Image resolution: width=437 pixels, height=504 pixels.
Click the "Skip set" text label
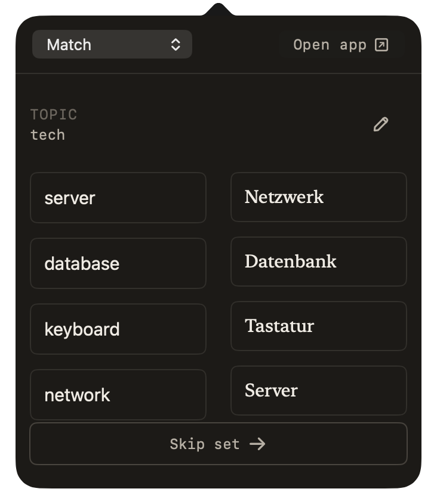pos(205,444)
